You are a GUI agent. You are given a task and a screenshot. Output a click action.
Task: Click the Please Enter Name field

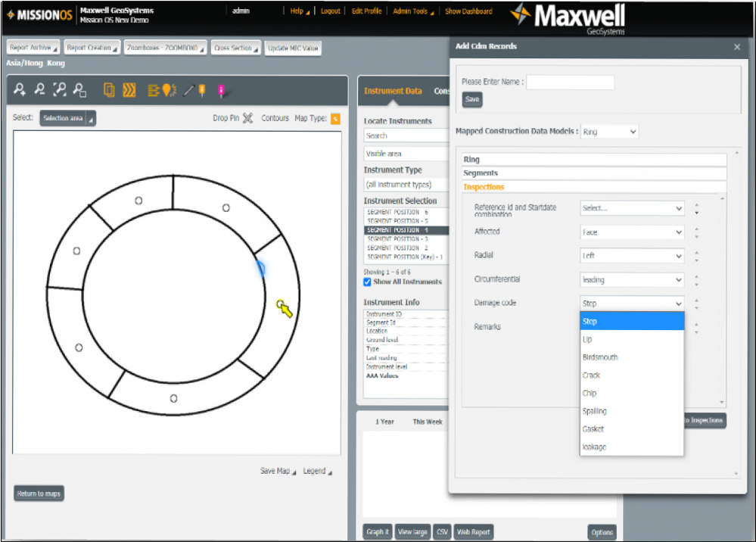pyautogui.click(x=571, y=82)
